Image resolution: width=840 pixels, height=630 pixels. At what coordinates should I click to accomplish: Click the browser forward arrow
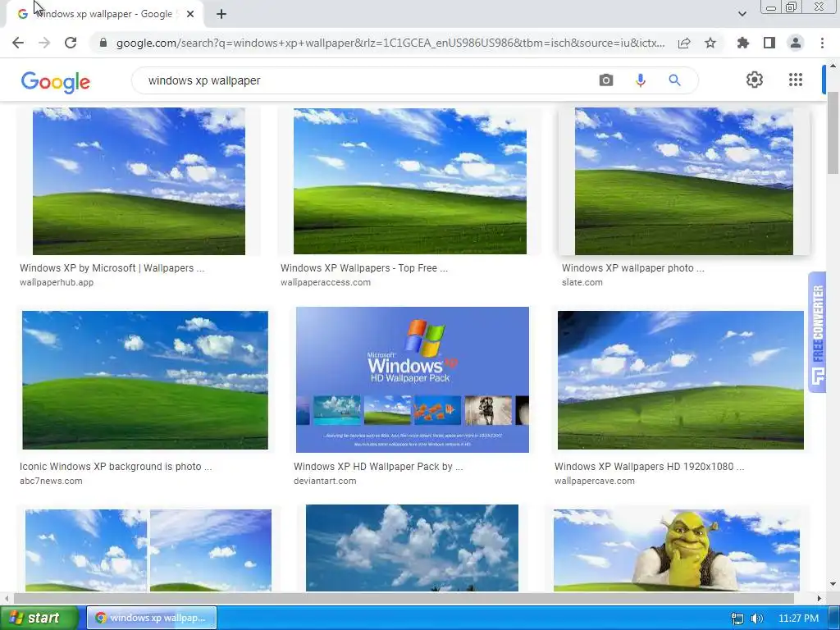[44, 43]
